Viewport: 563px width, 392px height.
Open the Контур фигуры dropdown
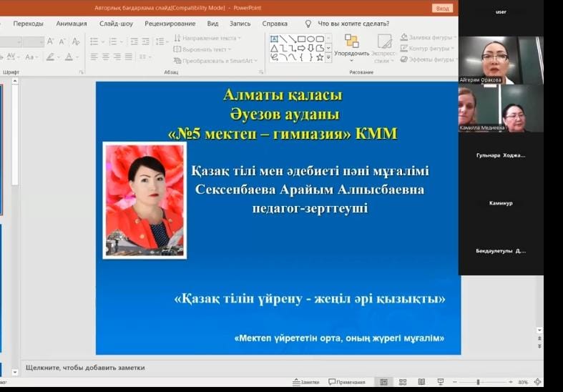pyautogui.click(x=427, y=49)
